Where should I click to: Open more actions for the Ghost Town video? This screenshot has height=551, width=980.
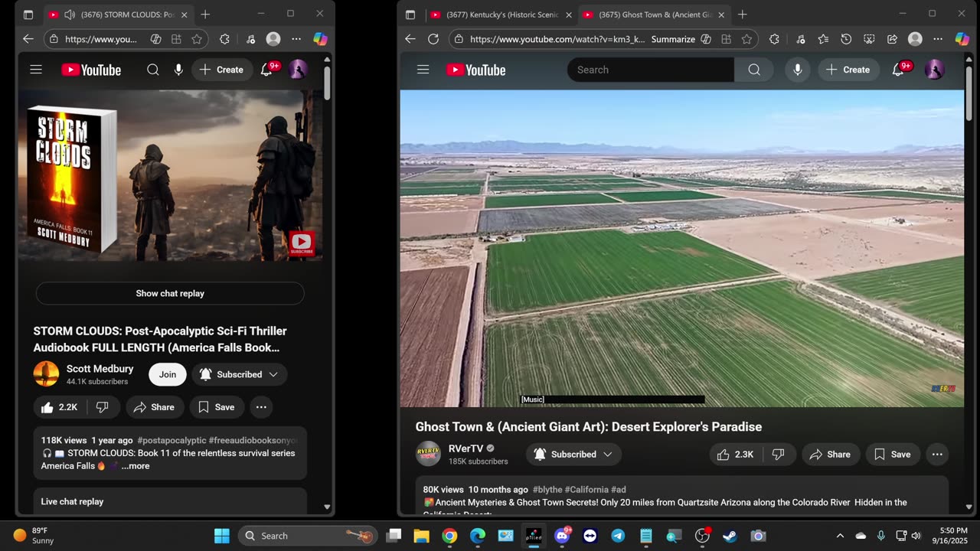tap(937, 454)
